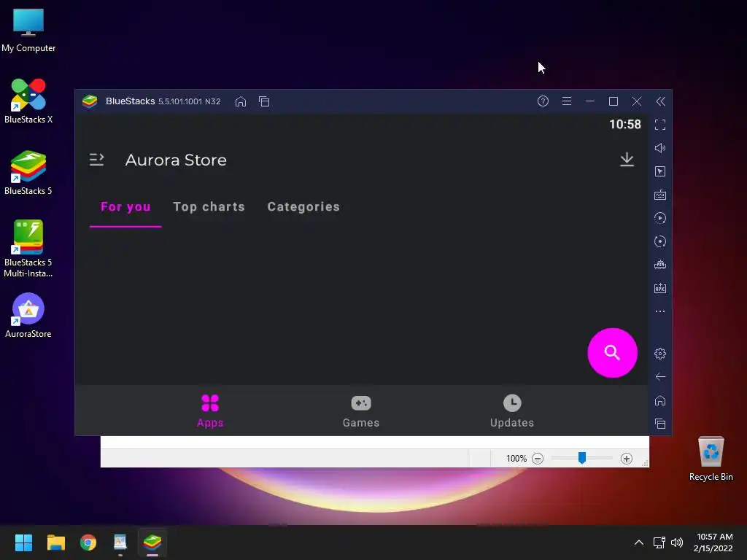
Task: Open the BlueStacks hamburger menu
Action: point(566,101)
